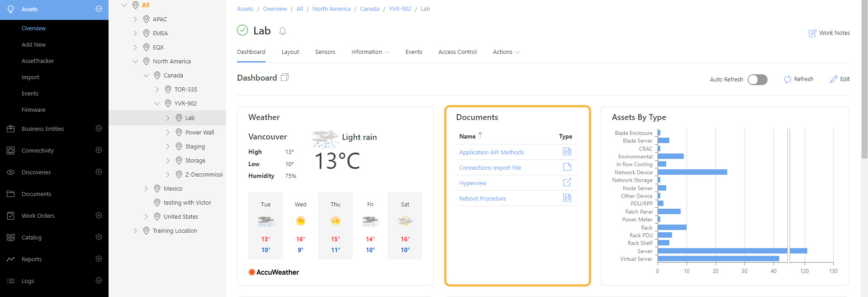Screen dimensions: 868x297
Task: Expand the EMEA tree node
Action: [135, 34]
